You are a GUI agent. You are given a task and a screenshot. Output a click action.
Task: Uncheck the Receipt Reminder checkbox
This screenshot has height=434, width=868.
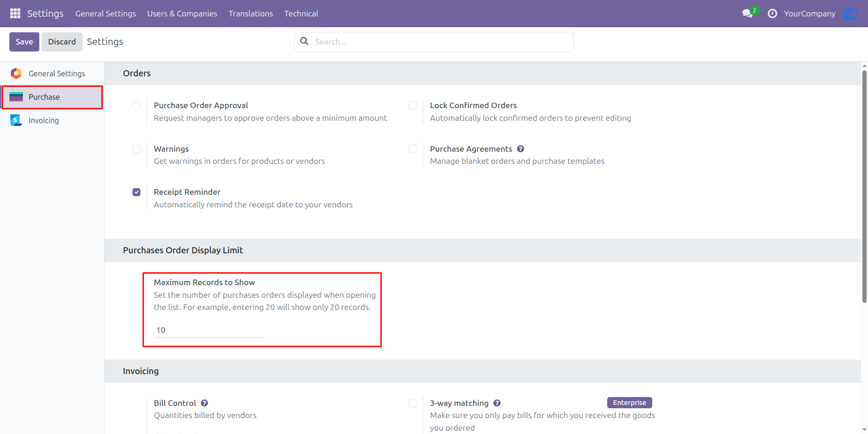(x=137, y=192)
